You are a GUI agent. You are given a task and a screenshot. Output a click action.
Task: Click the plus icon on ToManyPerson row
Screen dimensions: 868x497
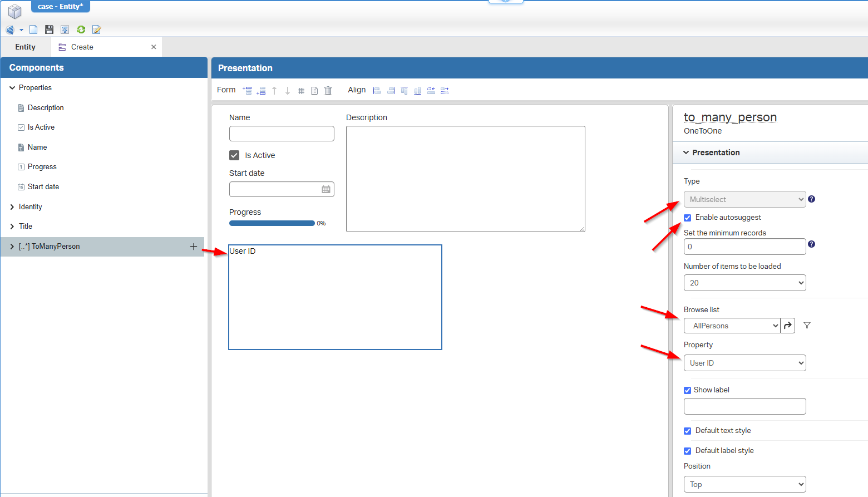coord(194,247)
